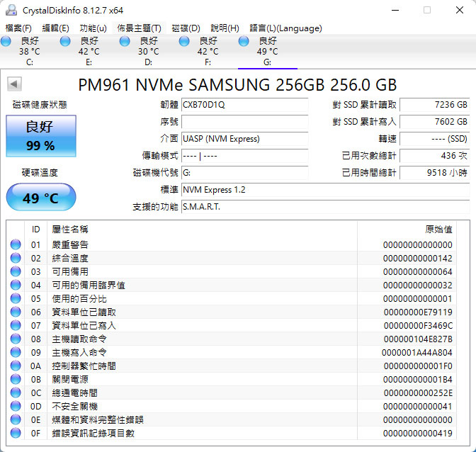
Task: Click the 49 °C temperature button
Action: 41,197
